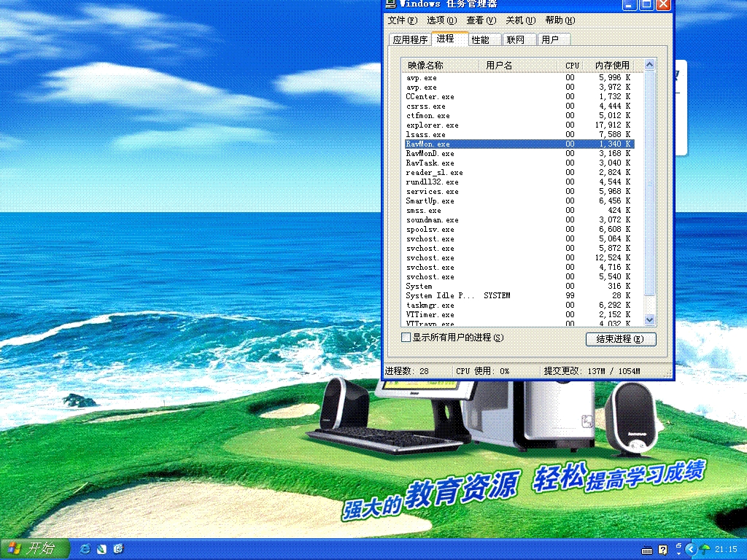
Task: Select the taskmgr.exe process
Action: coord(519,306)
